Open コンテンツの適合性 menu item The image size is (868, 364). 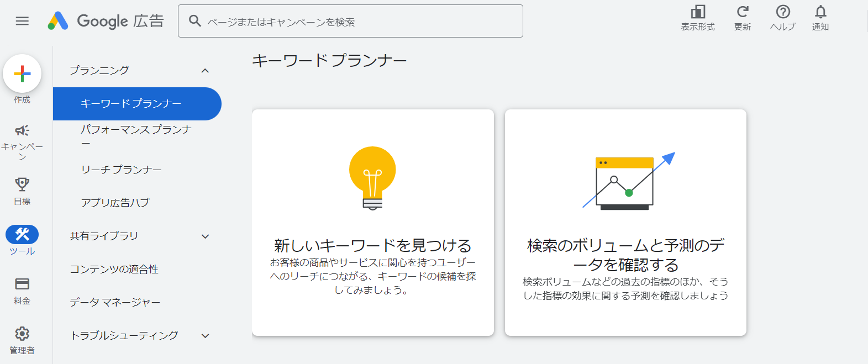[x=137, y=269]
